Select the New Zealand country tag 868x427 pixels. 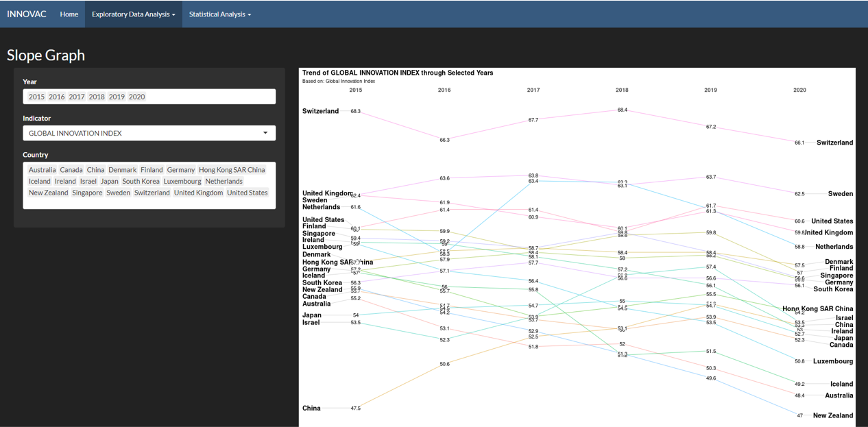[x=48, y=193]
